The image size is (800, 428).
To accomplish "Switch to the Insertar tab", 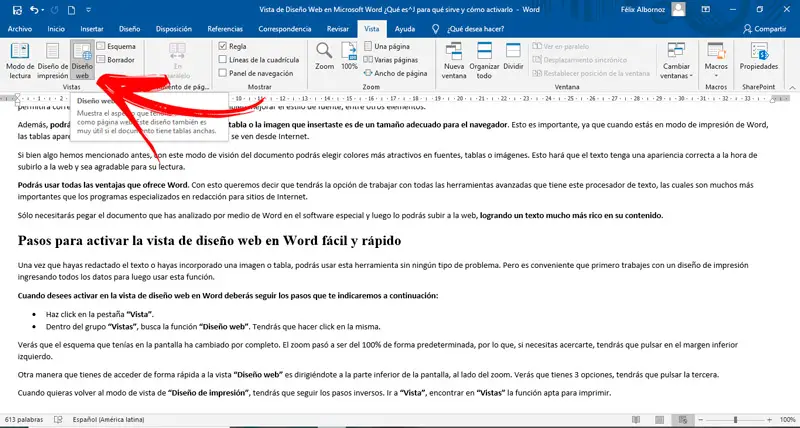I will [x=92, y=29].
